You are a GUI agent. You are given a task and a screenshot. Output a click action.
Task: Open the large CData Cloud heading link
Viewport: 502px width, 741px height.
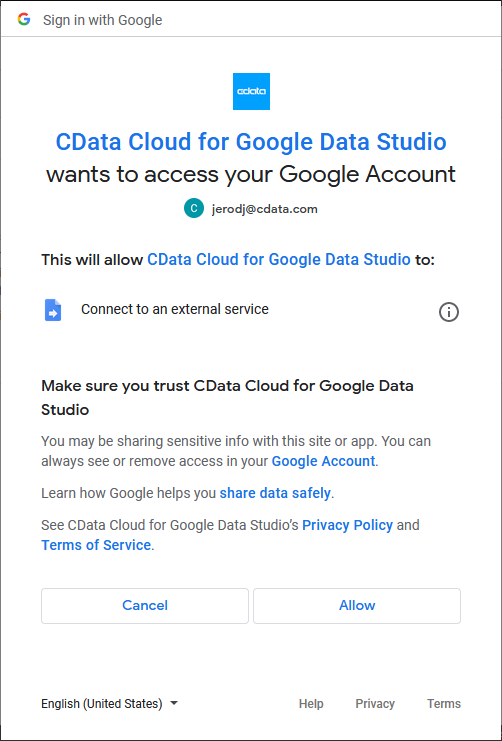[x=251, y=141]
